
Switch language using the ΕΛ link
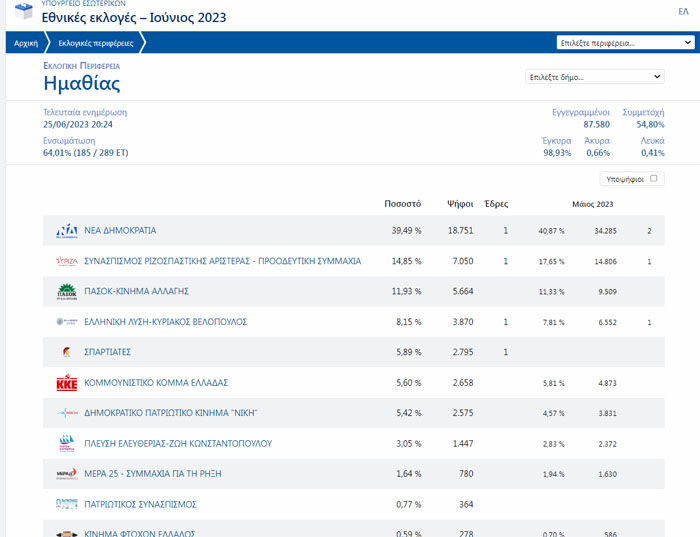tap(684, 10)
